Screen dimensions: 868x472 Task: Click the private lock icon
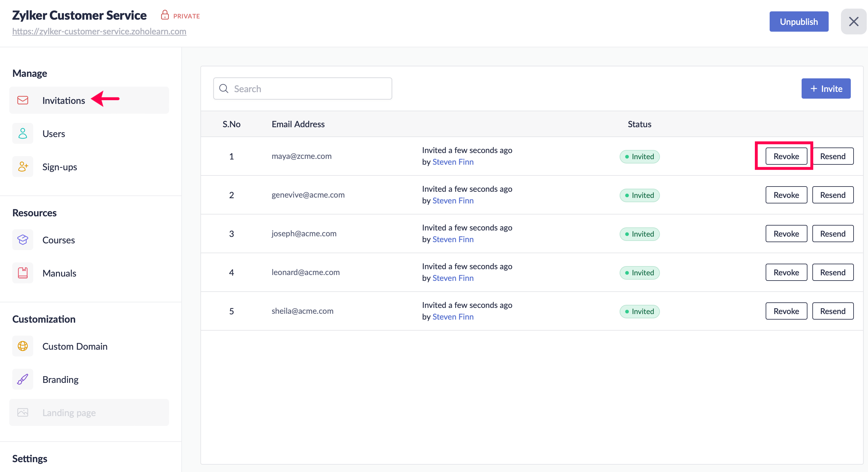pyautogui.click(x=164, y=15)
